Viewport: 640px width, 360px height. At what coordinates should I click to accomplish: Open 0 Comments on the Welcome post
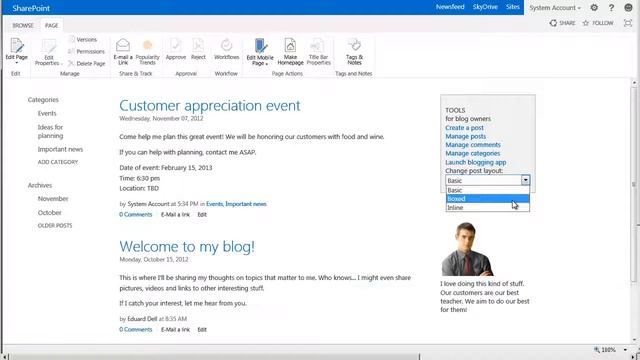tap(136, 329)
